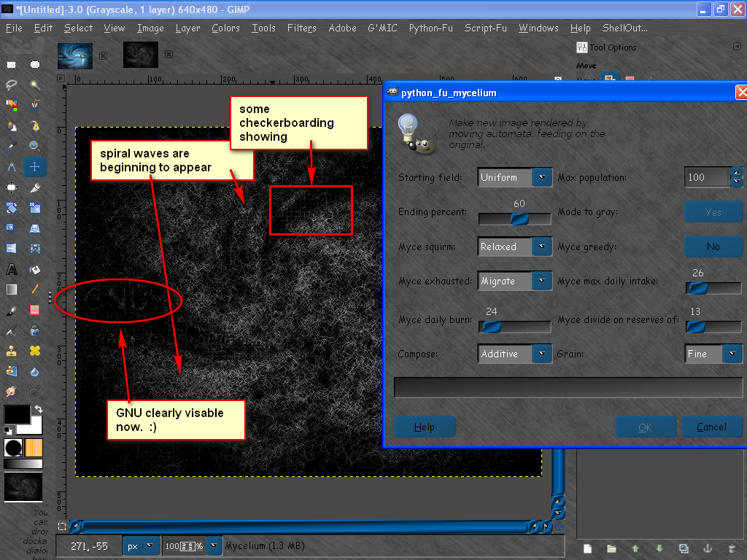The width and height of the screenshot is (747, 560).
Task: Select the Bucket Fill tool
Action: 35,269
